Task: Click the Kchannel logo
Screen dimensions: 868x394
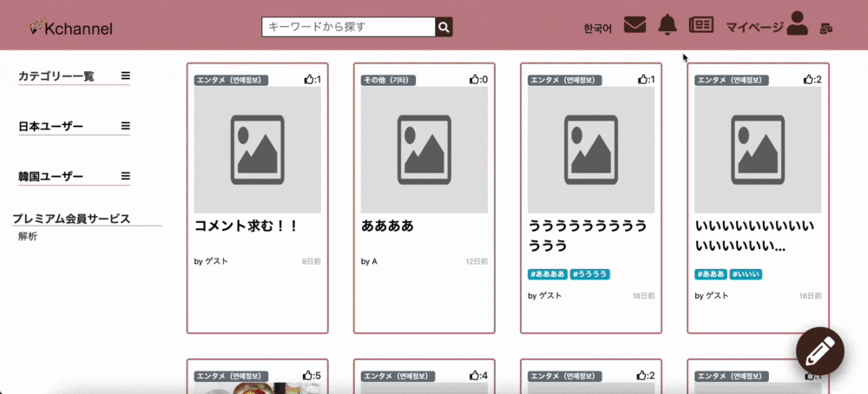Action: coord(70,27)
